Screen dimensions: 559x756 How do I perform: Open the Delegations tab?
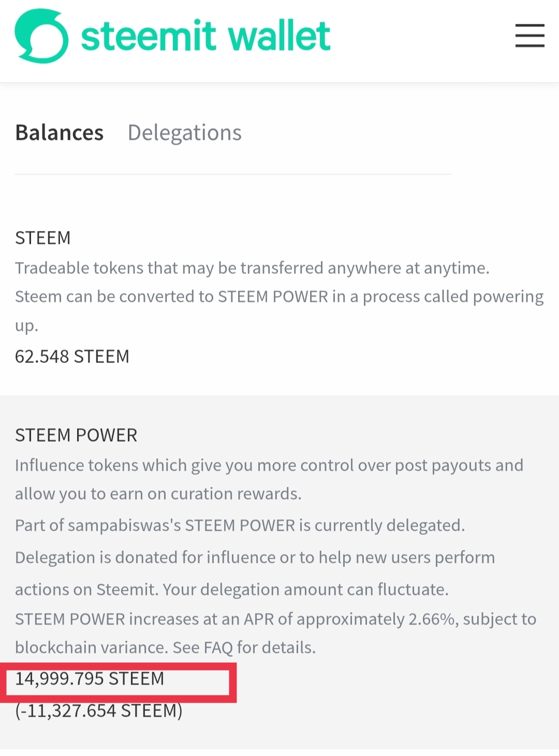[x=184, y=133]
